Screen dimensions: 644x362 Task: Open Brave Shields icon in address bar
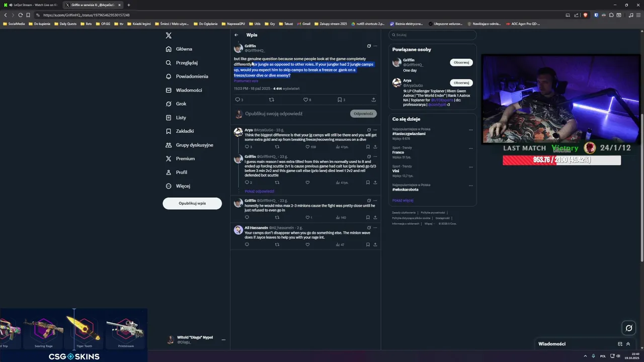(585, 15)
